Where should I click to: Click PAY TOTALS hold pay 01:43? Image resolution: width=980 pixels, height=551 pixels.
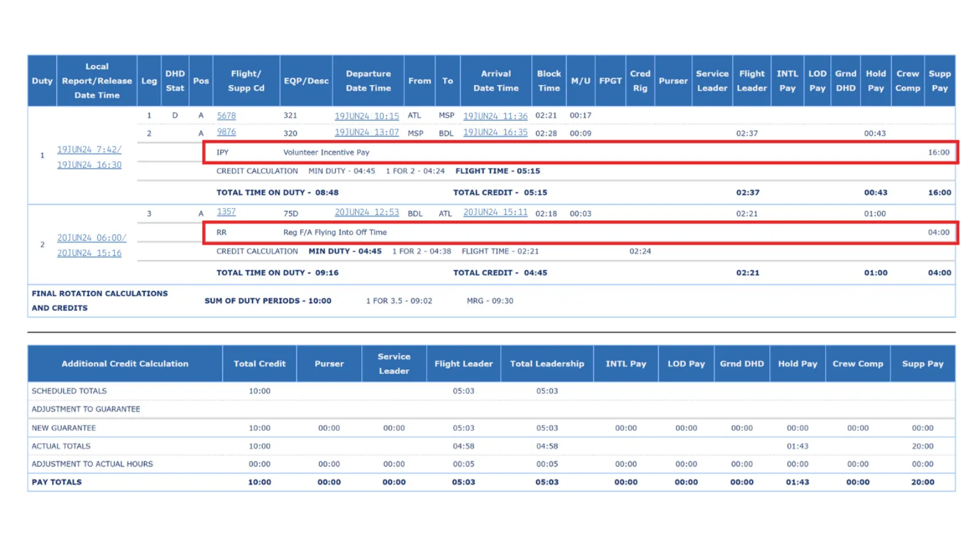point(797,482)
